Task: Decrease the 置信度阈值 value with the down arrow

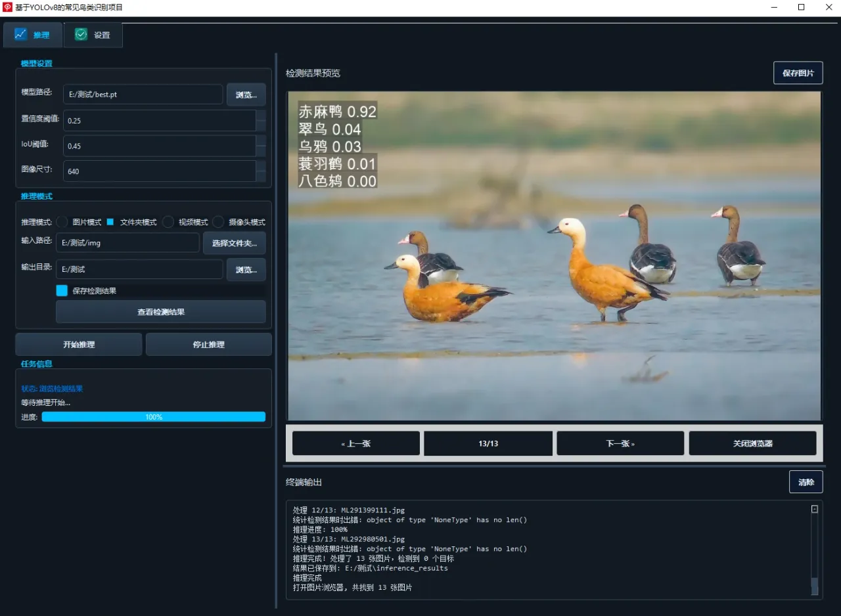Action: (261, 125)
